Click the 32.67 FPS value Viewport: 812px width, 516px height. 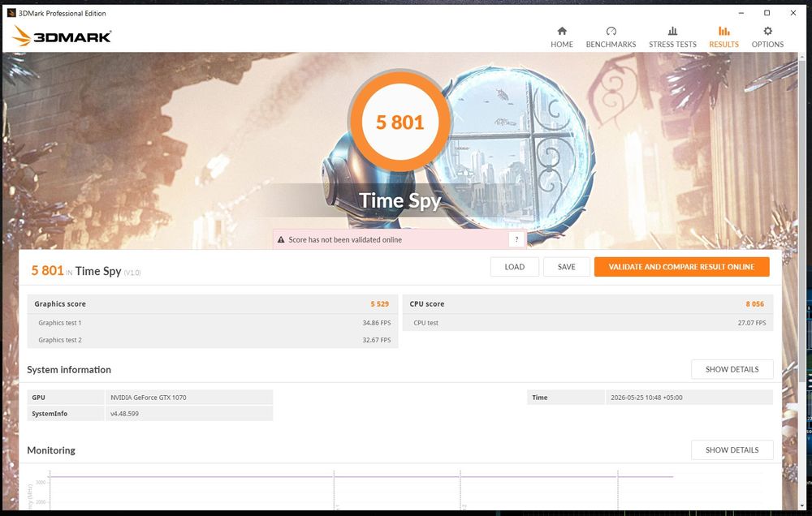tap(377, 340)
